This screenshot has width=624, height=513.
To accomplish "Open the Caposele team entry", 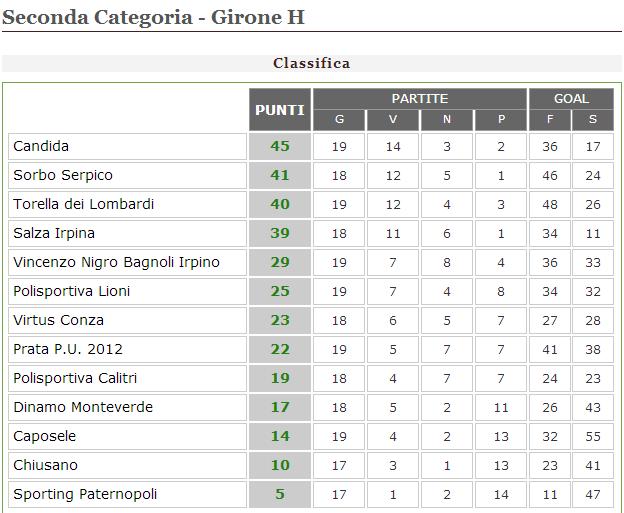I will [44, 437].
